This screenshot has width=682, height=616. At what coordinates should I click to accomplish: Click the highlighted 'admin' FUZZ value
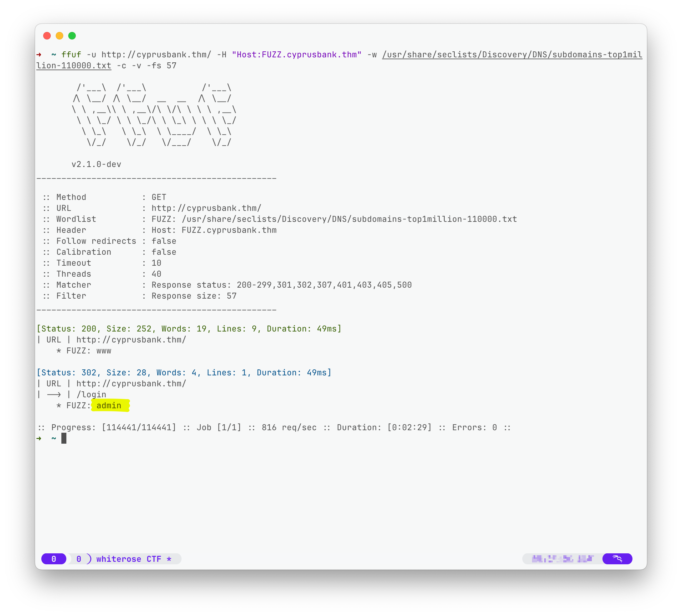point(109,405)
